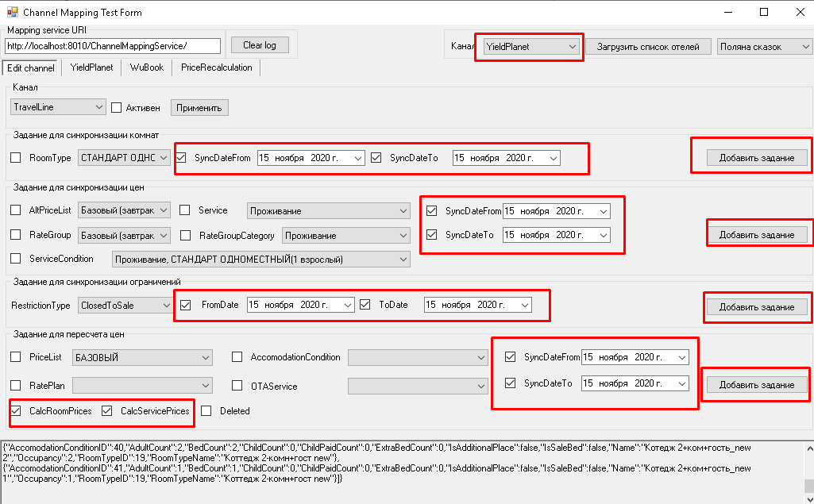Click the app icon in title bar

pos(12,13)
